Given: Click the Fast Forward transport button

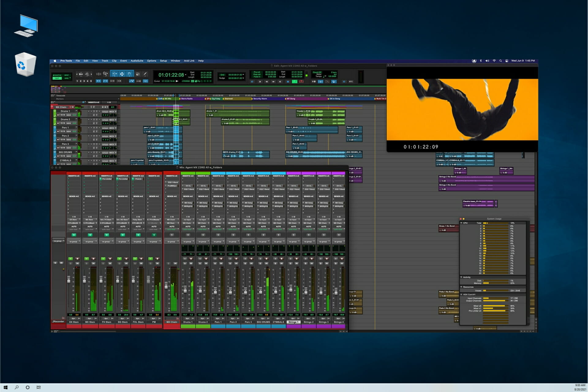Looking at the screenshot, I should [273, 81].
